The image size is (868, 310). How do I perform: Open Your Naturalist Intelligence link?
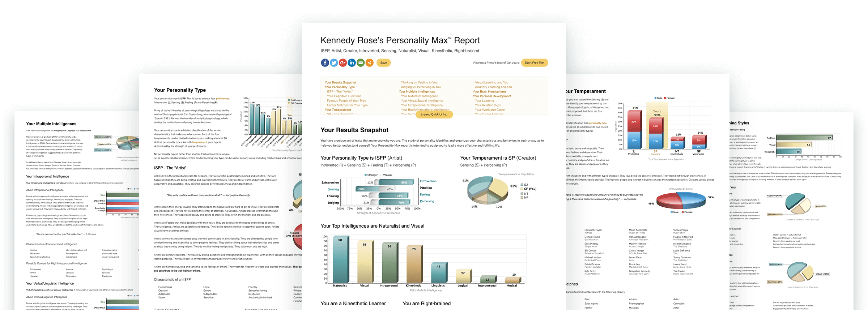coord(419,96)
